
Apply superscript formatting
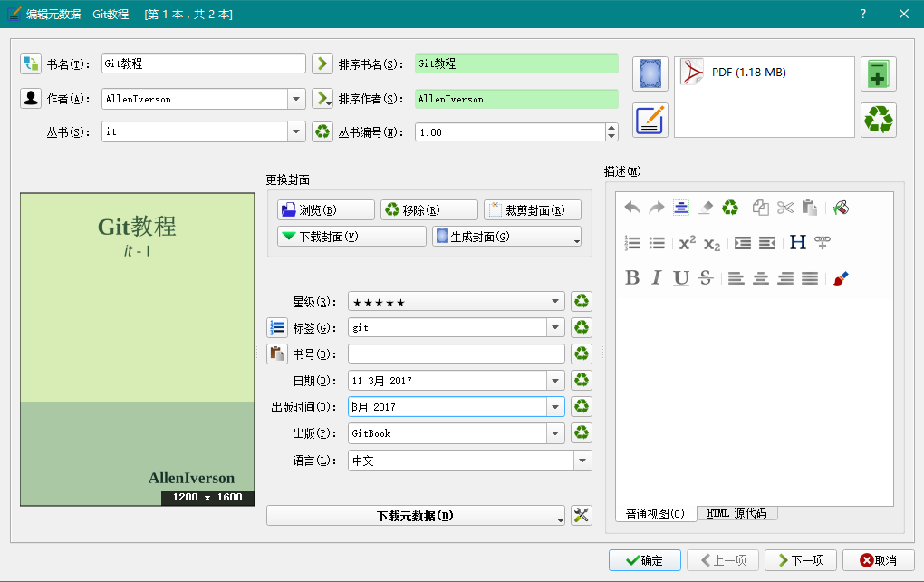pyautogui.click(x=687, y=243)
